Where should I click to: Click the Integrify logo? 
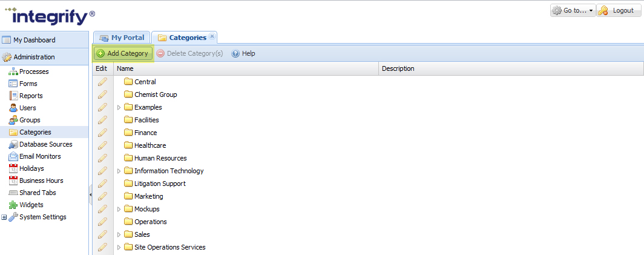(50, 16)
